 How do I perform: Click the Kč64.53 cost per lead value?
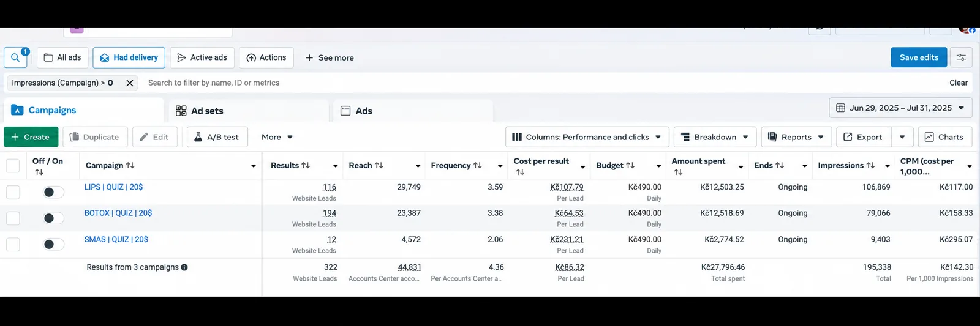(x=569, y=213)
